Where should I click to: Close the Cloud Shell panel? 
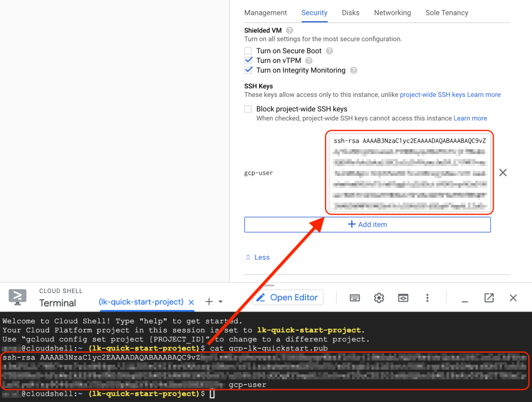point(513,298)
